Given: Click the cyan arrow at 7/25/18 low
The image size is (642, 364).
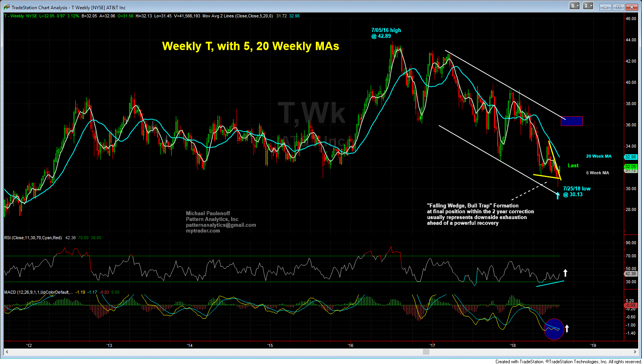Looking at the screenshot, I should [557, 195].
